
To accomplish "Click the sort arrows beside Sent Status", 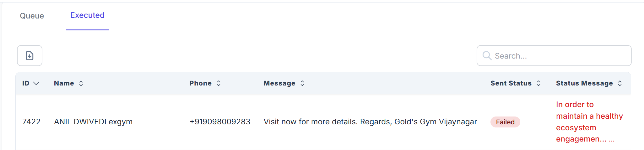I will tap(538, 83).
